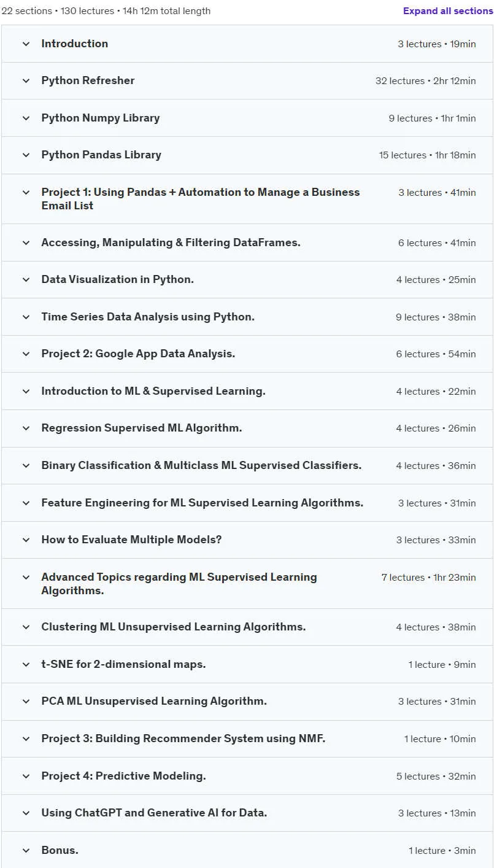Open Using ChatGPT and Generative AI section
This screenshot has width=494, height=868.
click(x=247, y=813)
